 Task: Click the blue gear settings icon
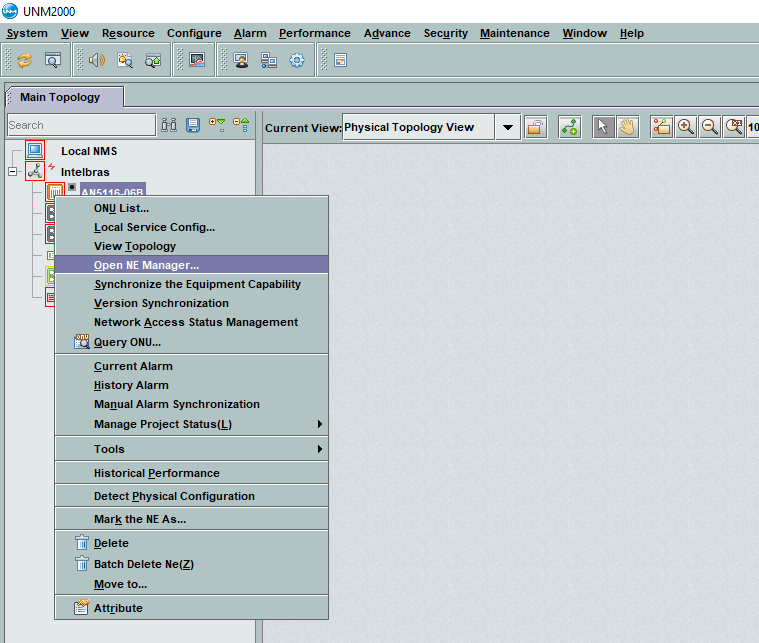(297, 60)
